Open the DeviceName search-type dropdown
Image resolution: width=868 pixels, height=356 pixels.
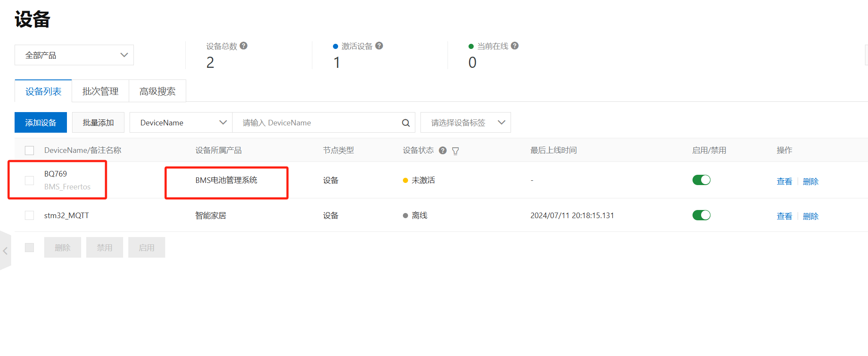[181, 122]
